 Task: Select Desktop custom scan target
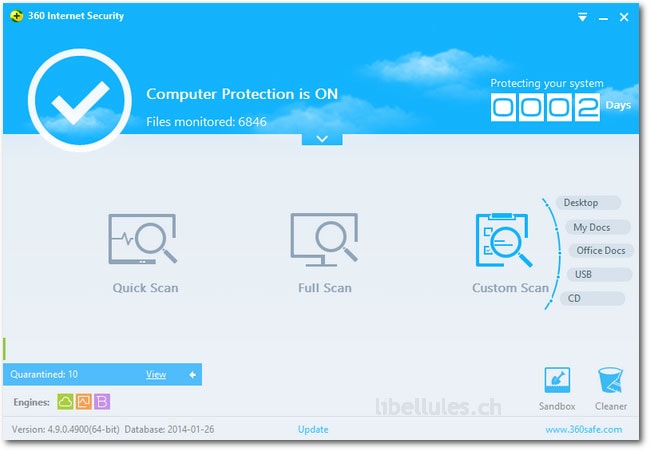click(x=588, y=203)
